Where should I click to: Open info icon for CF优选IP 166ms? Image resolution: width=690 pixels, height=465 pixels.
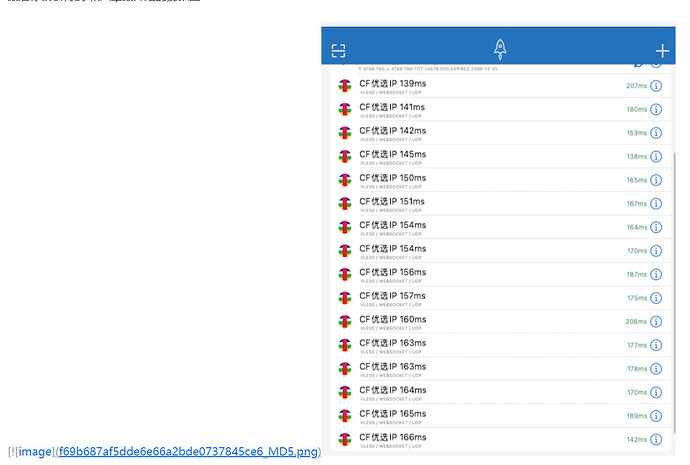pyautogui.click(x=656, y=439)
